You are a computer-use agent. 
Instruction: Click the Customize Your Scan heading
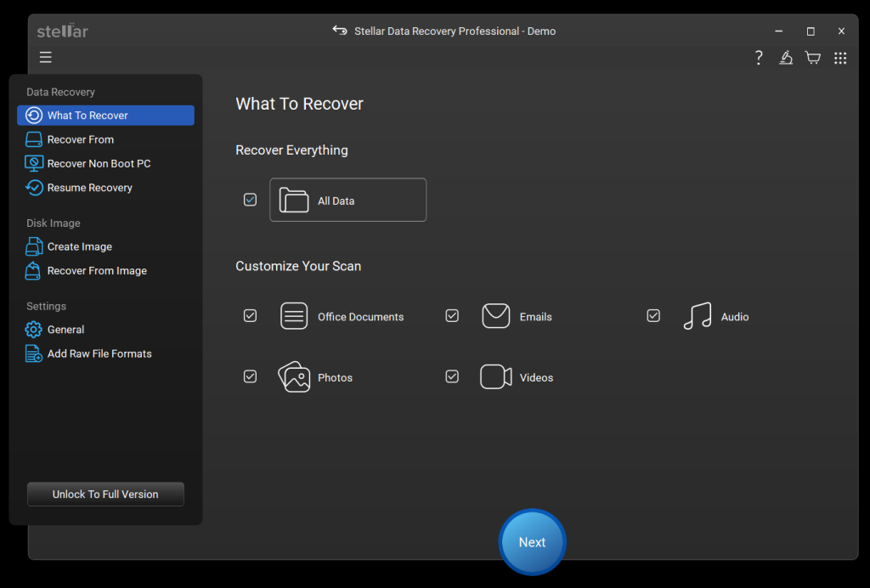point(298,266)
